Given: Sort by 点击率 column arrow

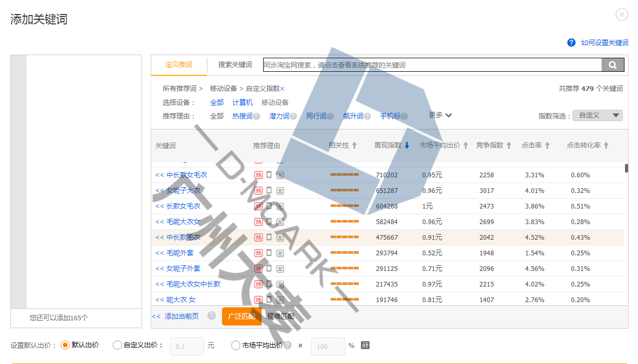Looking at the screenshot, I should (548, 146).
